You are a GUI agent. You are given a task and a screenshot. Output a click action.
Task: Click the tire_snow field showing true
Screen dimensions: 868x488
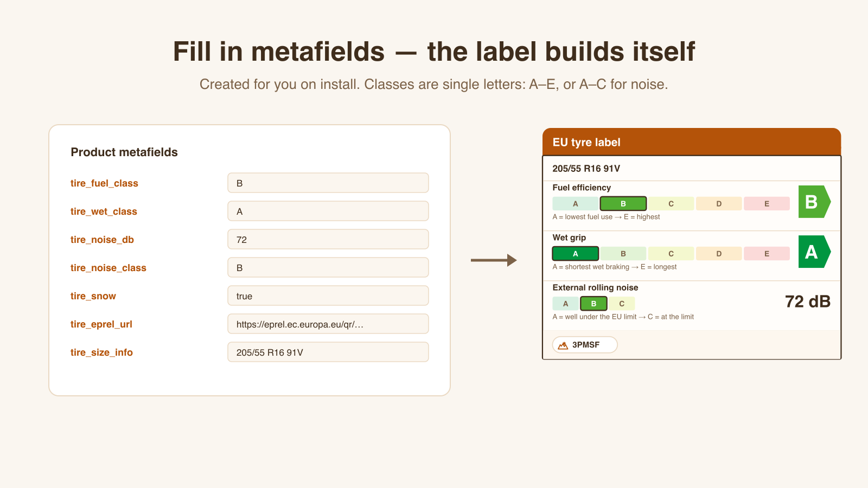point(328,296)
